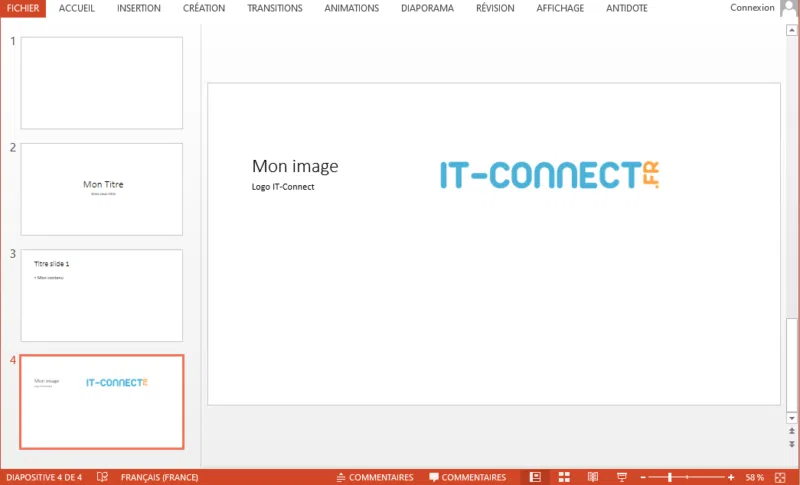
Task: Switch to Slide Sorter view icon
Action: tap(564, 477)
